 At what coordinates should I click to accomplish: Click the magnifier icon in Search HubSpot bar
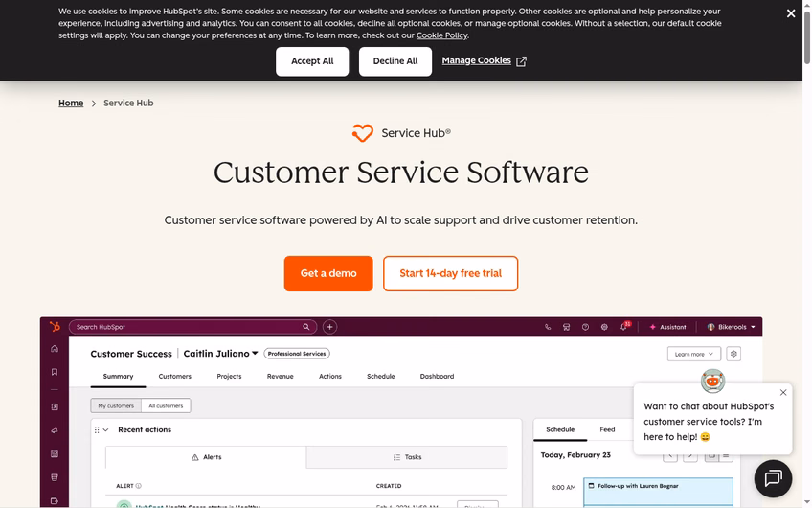click(x=306, y=327)
